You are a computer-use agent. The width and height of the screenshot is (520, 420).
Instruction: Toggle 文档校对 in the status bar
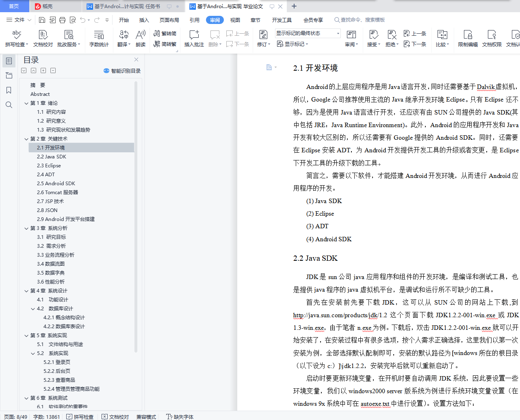115,417
